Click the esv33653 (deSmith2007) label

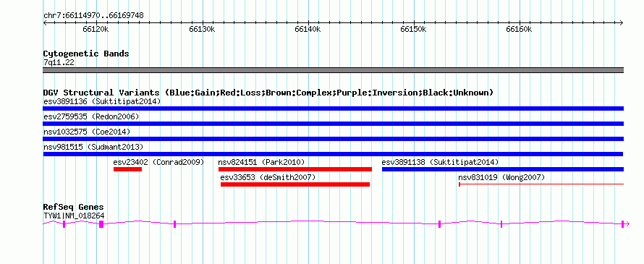pyautogui.click(x=268, y=177)
